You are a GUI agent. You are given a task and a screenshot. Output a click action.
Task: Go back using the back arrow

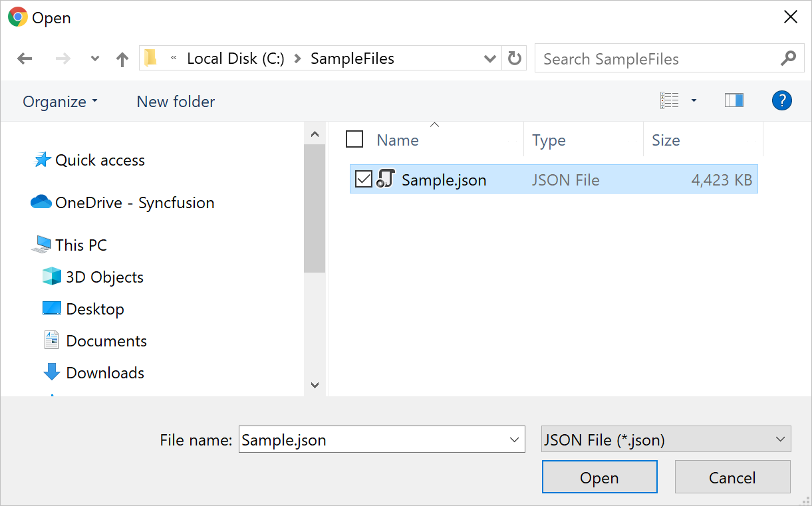25,59
